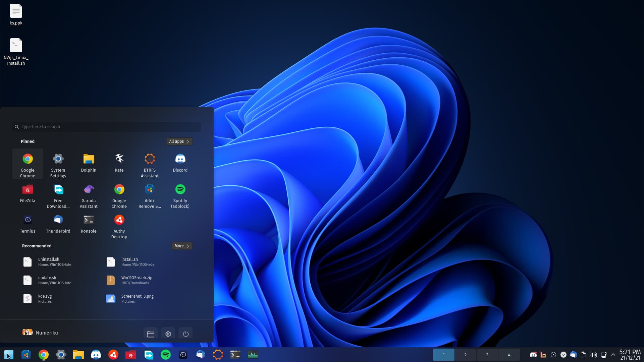Image resolution: width=644 pixels, height=362 pixels.
Task: Expand the All apps list
Action: 179,141
